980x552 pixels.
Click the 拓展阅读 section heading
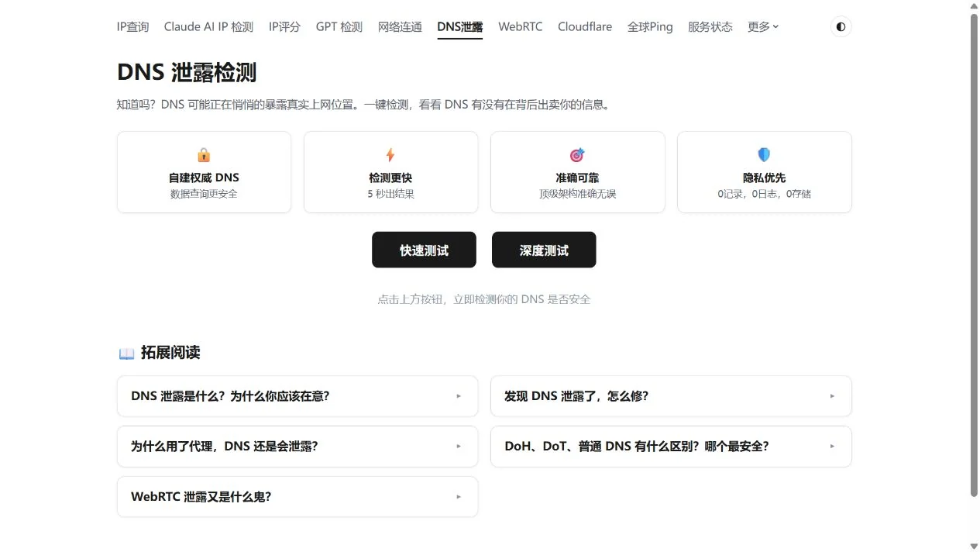170,353
